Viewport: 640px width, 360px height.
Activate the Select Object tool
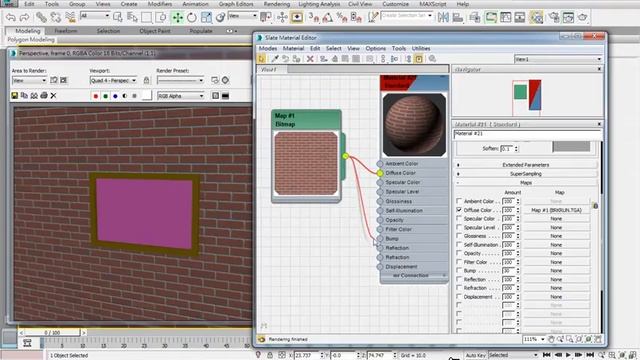coord(118,17)
